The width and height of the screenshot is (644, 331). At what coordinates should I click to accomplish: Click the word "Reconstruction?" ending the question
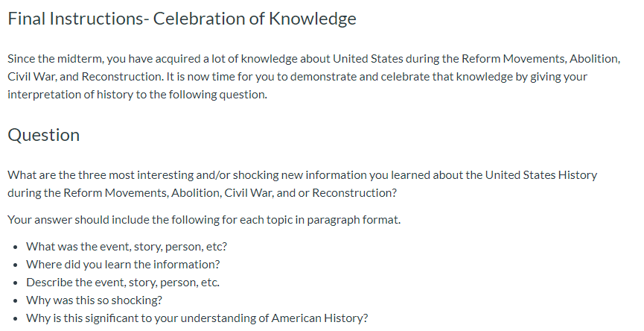tap(354, 193)
